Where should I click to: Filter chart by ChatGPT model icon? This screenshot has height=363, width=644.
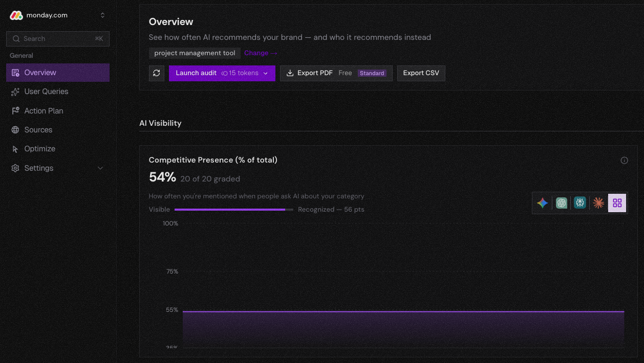[x=562, y=203]
